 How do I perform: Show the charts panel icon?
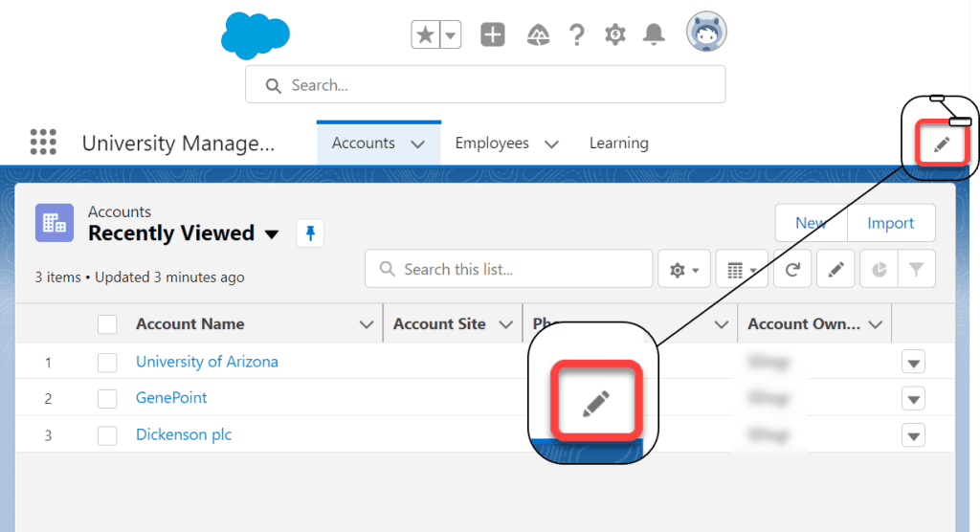coord(879,270)
